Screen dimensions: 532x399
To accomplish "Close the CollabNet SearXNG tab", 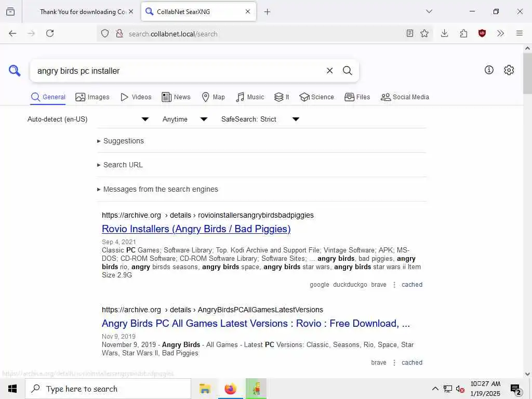I will click(x=248, y=11).
